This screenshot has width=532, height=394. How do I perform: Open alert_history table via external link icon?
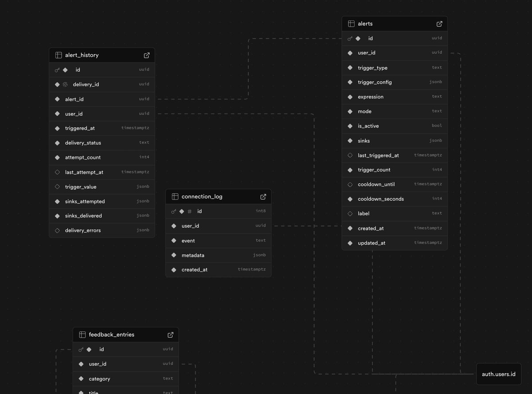(147, 55)
